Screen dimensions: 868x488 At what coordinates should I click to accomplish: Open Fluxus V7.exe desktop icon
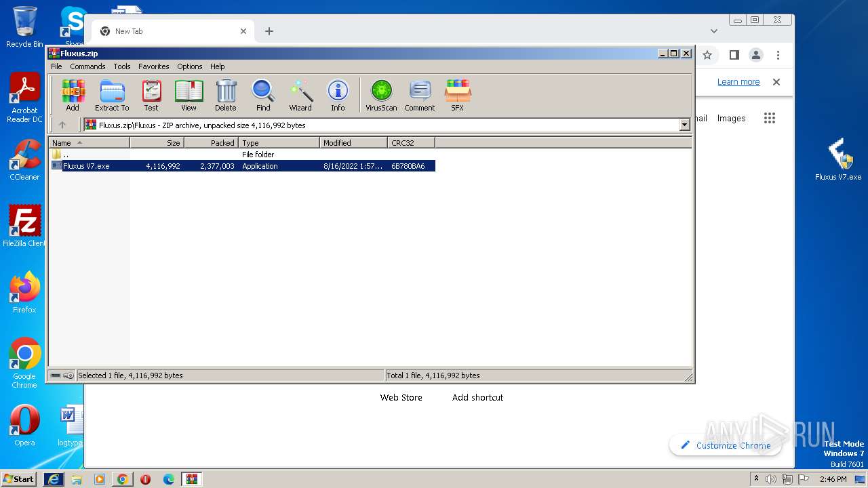[838, 160]
